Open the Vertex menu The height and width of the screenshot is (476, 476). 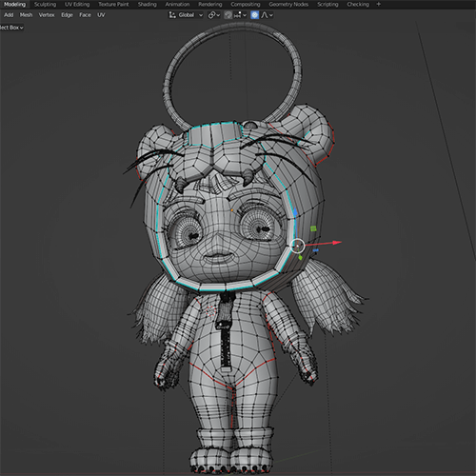click(x=47, y=15)
